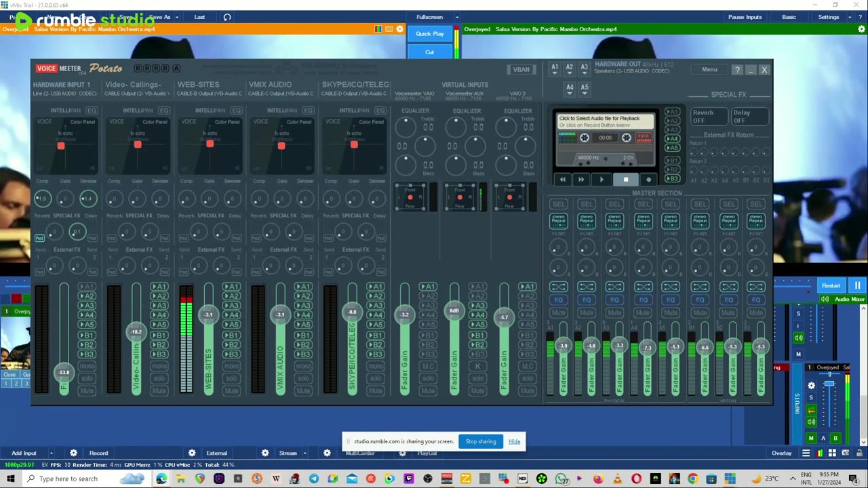Enable mono on the SKYPE/ICQ/TELEG strip
This screenshot has height=488, width=868.
[x=376, y=366]
